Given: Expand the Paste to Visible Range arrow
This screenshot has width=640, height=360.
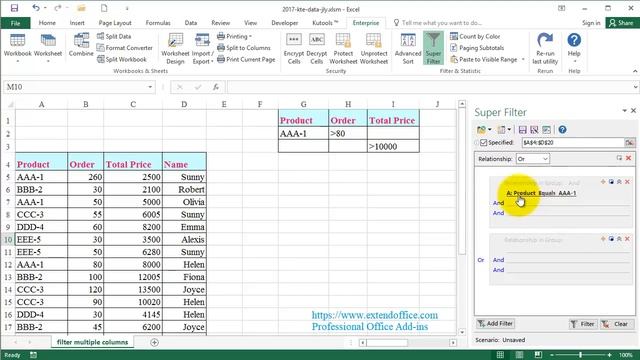Looking at the screenshot, I should tap(523, 59).
